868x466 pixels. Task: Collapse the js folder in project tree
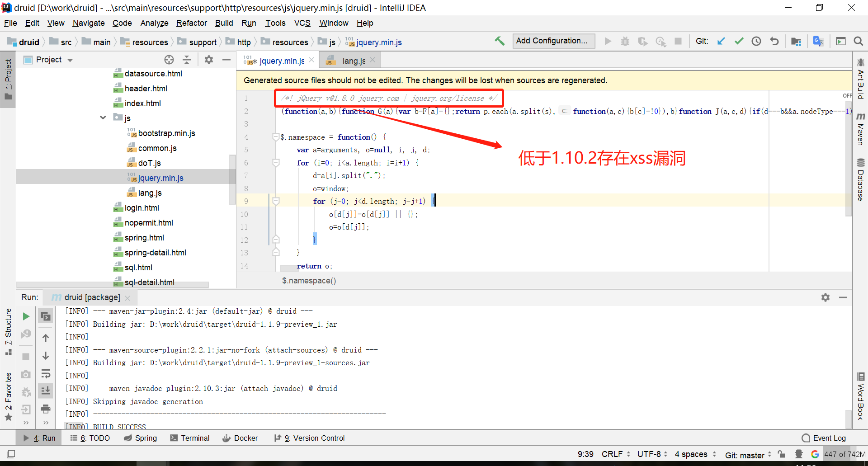click(103, 118)
